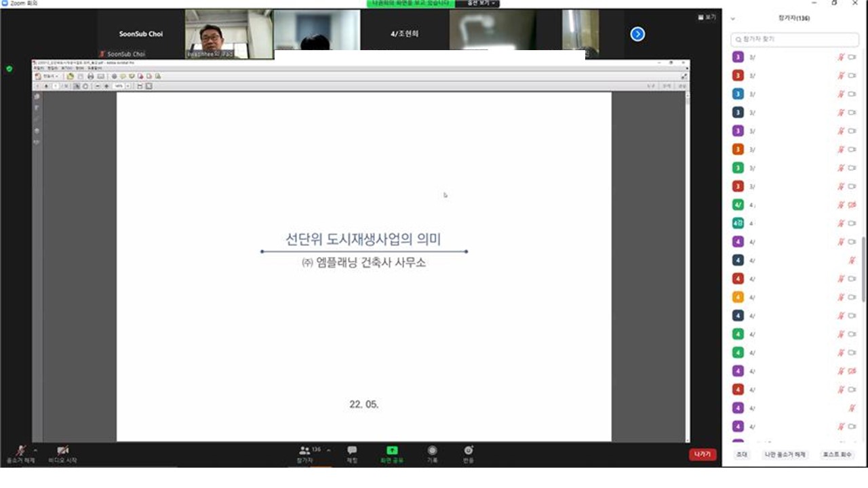Open the 보기 view layout menu
868x488 pixels.
[x=707, y=18]
